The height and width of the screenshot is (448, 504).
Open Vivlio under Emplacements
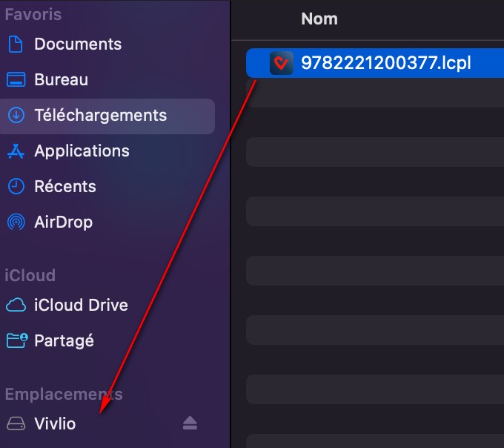55,424
